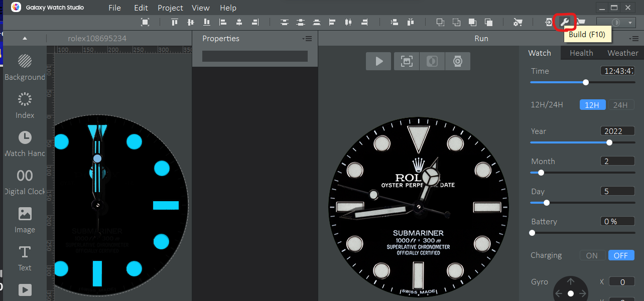Open the Run panel menu icon

click(633, 39)
